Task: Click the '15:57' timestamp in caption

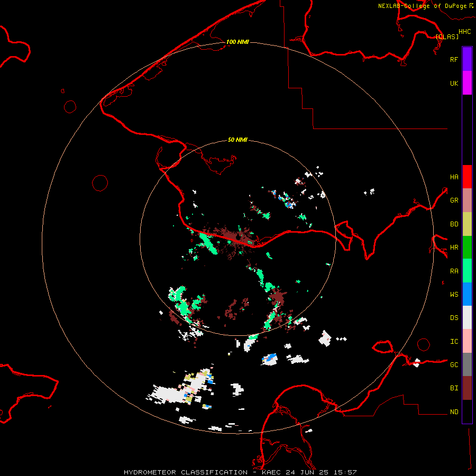Action: (x=345, y=472)
